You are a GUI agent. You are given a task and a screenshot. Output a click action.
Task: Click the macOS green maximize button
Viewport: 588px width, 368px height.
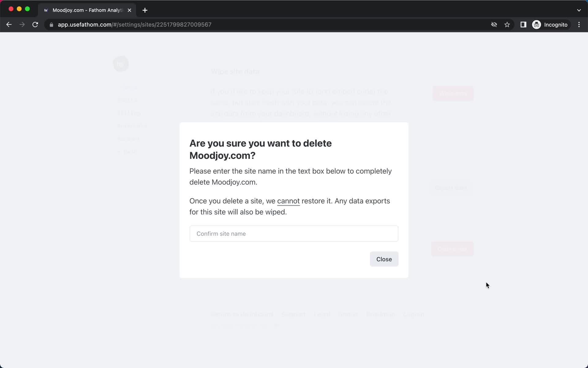pos(28,9)
